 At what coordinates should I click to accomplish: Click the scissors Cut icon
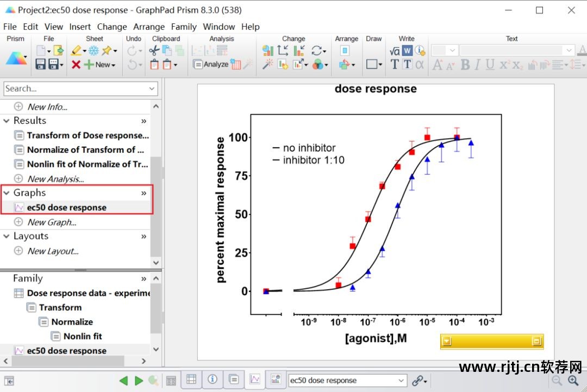[154, 51]
